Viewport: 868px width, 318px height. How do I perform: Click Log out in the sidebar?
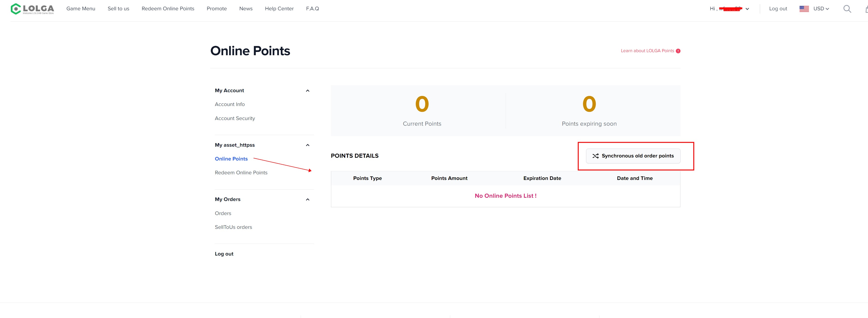(224, 254)
